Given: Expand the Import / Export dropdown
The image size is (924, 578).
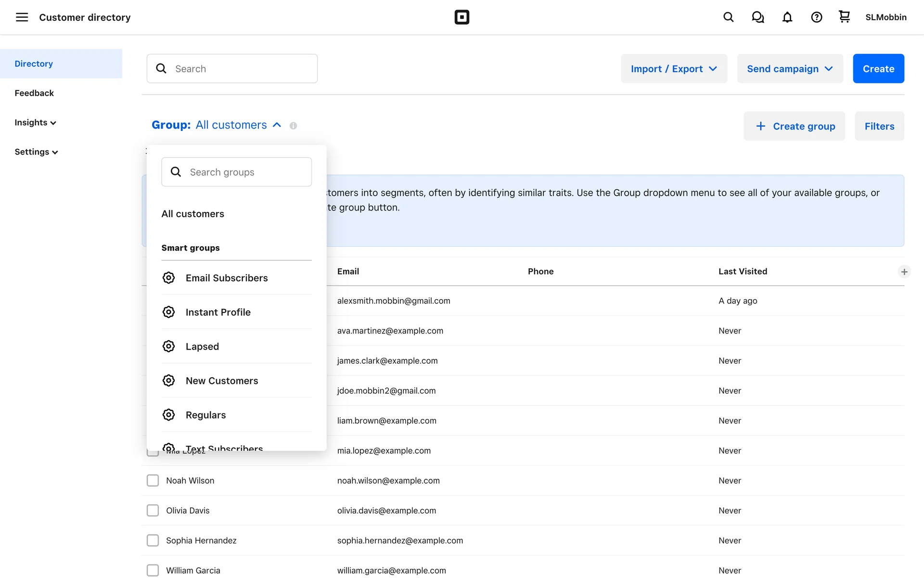Looking at the screenshot, I should pyautogui.click(x=673, y=68).
